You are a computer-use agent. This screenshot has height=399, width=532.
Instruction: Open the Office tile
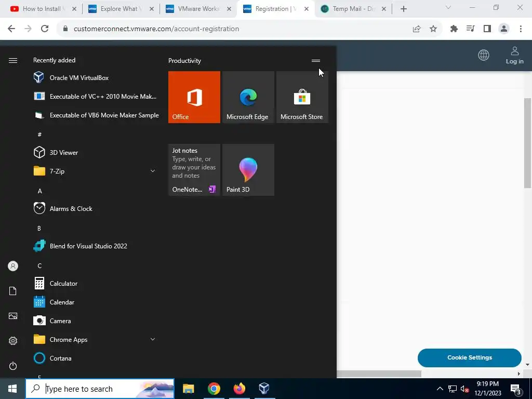194,97
